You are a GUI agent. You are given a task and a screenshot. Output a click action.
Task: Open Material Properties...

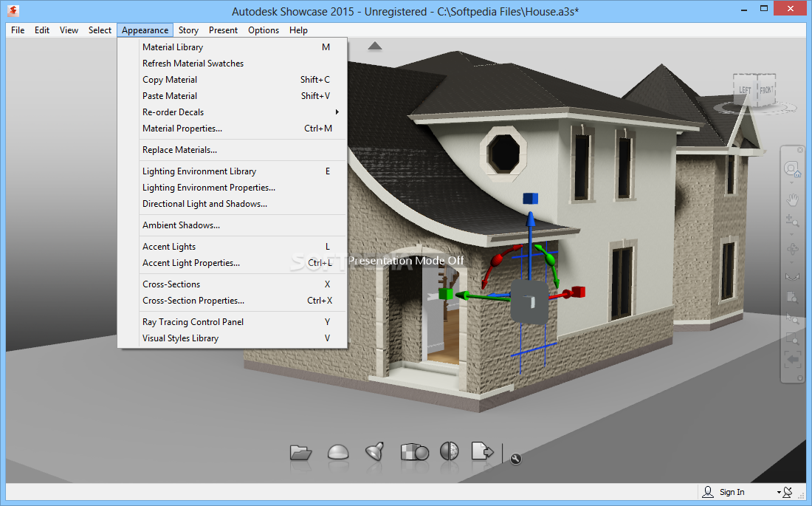232,128
